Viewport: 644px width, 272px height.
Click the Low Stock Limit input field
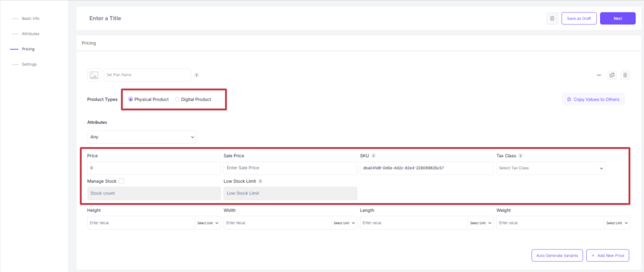[x=291, y=193]
